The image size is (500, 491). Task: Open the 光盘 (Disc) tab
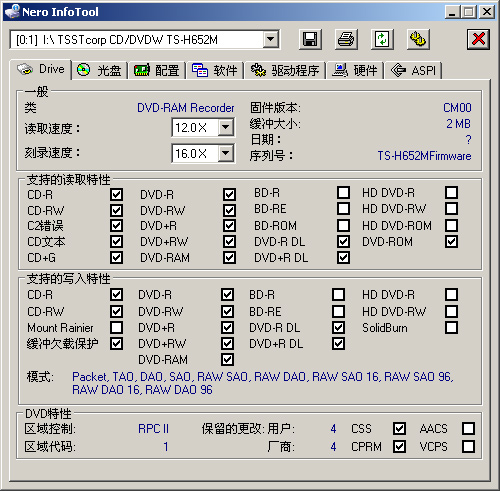click(99, 70)
